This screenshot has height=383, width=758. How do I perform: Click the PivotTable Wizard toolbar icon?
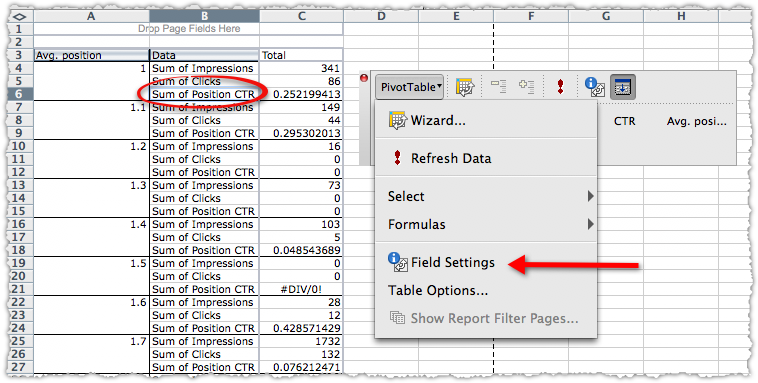click(x=465, y=88)
